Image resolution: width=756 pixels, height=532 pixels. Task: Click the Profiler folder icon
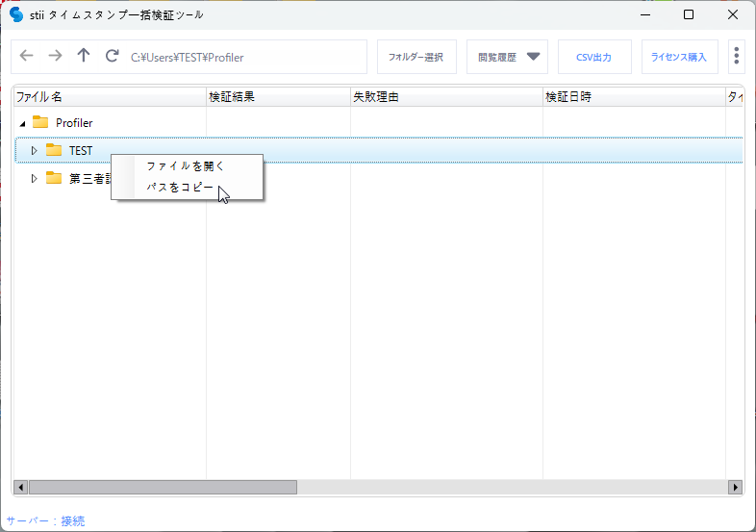(x=40, y=123)
